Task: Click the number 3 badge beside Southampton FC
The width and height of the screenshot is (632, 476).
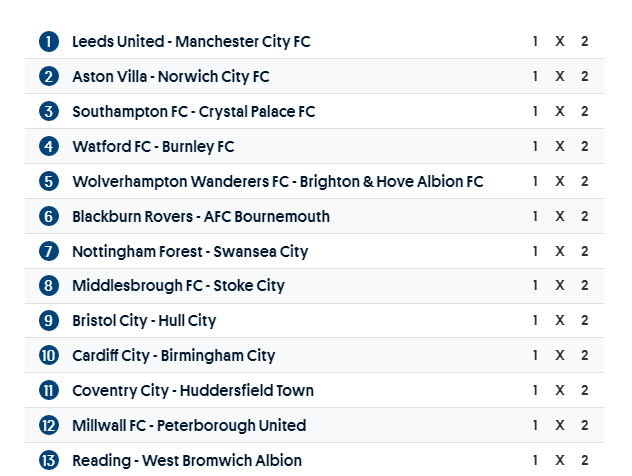Action: 49,112
